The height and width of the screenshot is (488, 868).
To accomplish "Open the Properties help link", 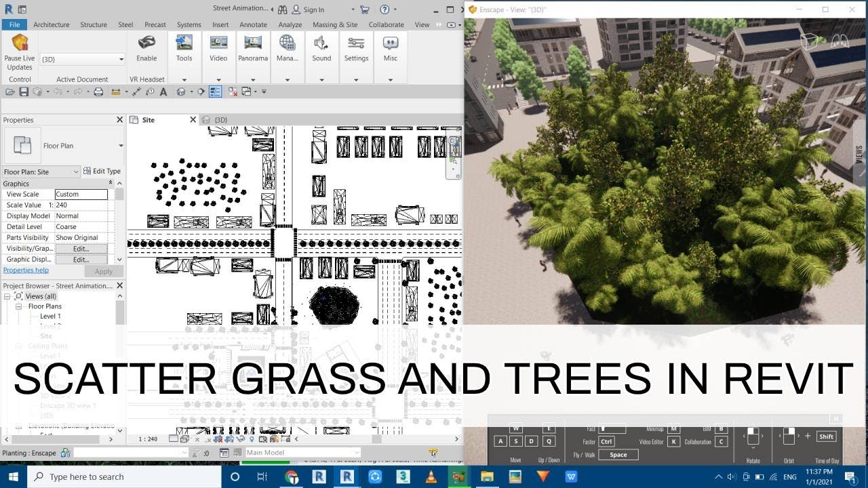I will tap(26, 270).
